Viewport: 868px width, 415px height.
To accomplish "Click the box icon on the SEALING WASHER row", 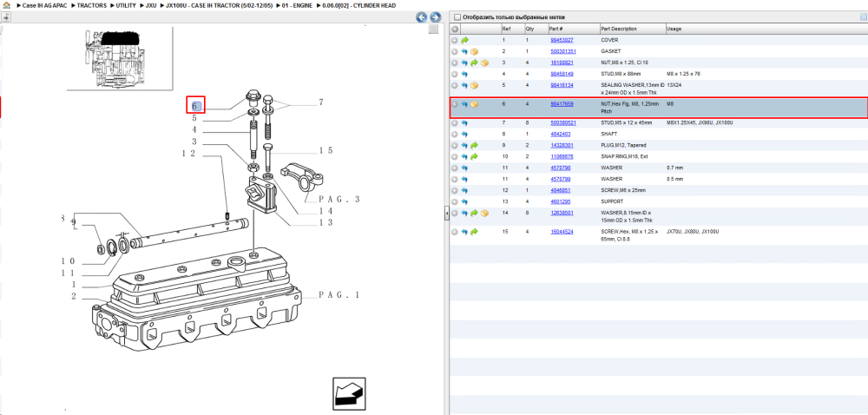I will [475, 86].
